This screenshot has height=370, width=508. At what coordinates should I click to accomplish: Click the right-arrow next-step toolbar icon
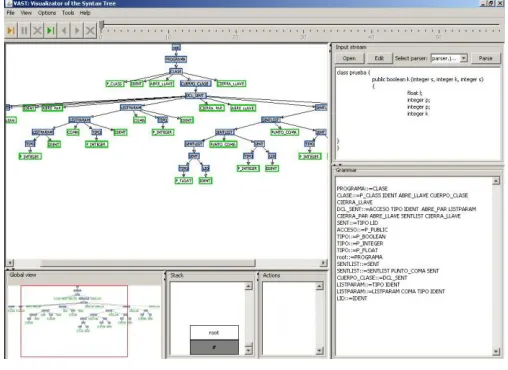[x=77, y=31]
